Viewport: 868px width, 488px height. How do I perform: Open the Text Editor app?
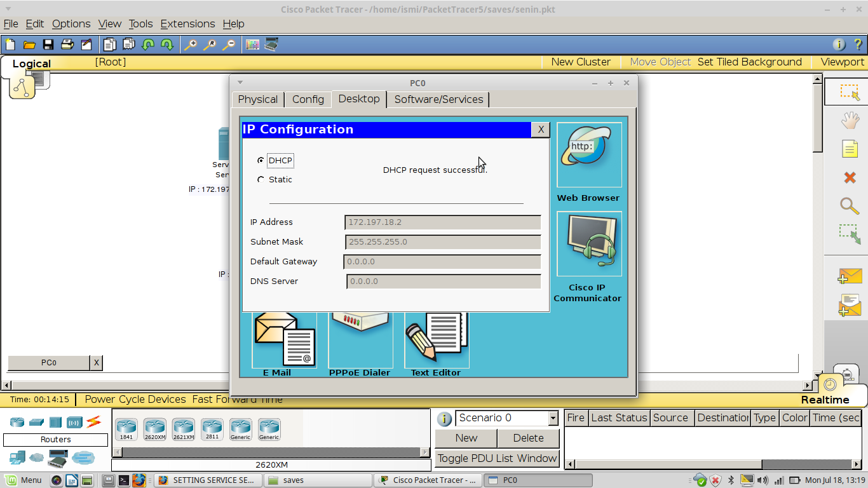coord(437,340)
